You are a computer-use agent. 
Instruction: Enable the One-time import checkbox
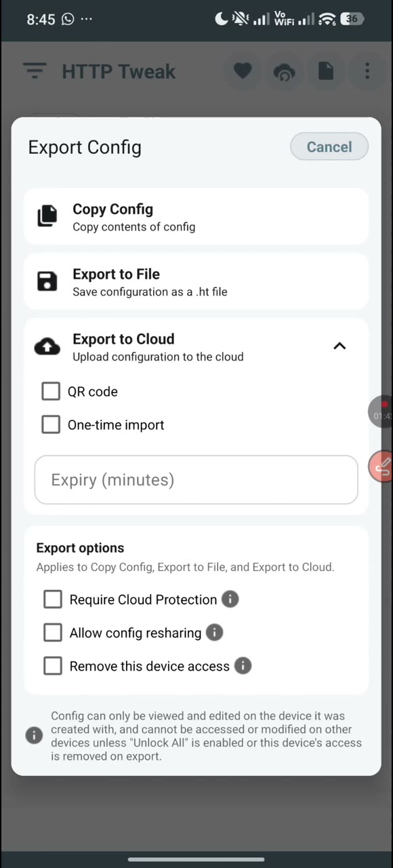pos(51,425)
